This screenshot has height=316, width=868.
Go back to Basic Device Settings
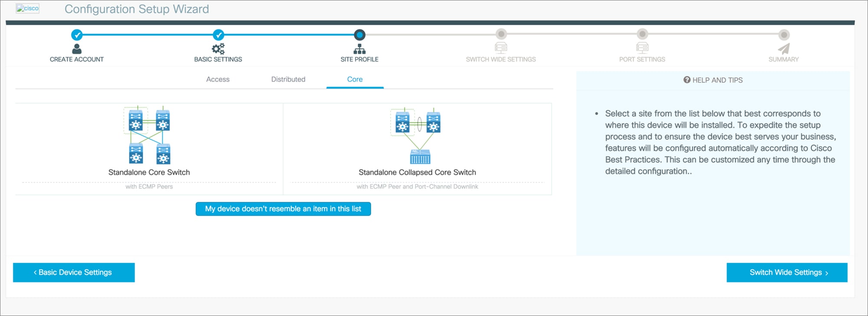(74, 273)
